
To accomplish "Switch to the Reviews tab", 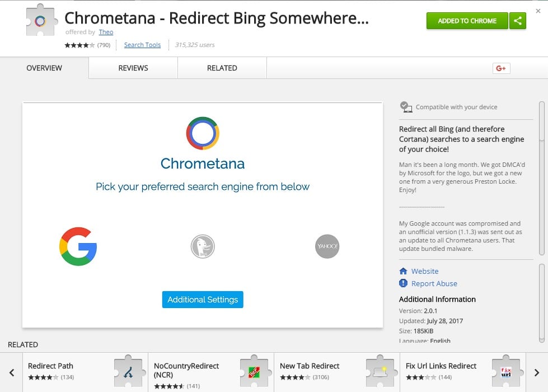I will point(133,68).
